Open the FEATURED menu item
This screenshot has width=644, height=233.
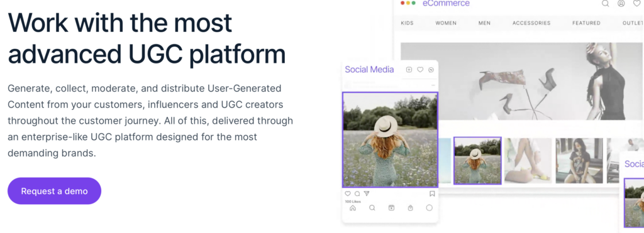coord(586,23)
